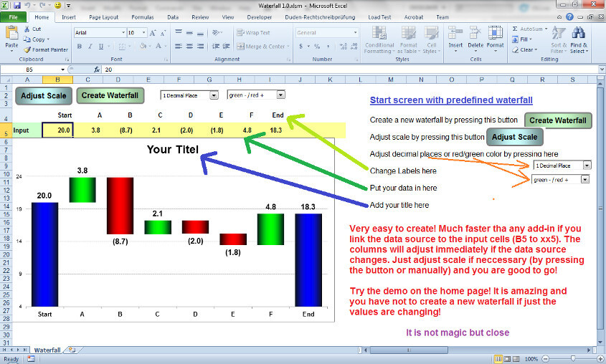Open Format as Table gallery
The width and height of the screenshot is (606, 364).
(x=409, y=39)
